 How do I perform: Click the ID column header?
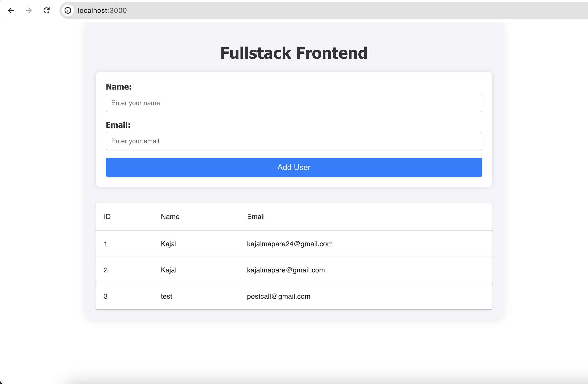point(107,217)
